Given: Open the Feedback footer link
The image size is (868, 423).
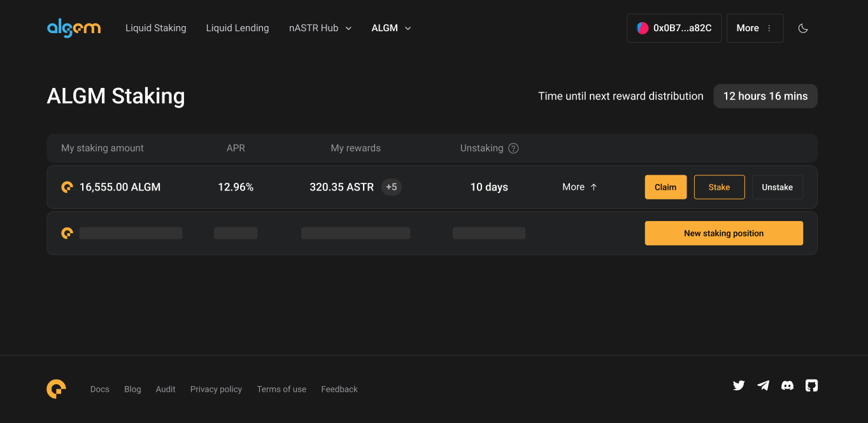Looking at the screenshot, I should [x=339, y=389].
